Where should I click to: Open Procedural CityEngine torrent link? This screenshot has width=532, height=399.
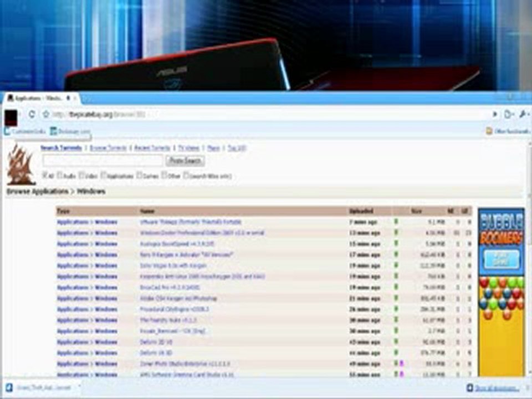coord(175,309)
